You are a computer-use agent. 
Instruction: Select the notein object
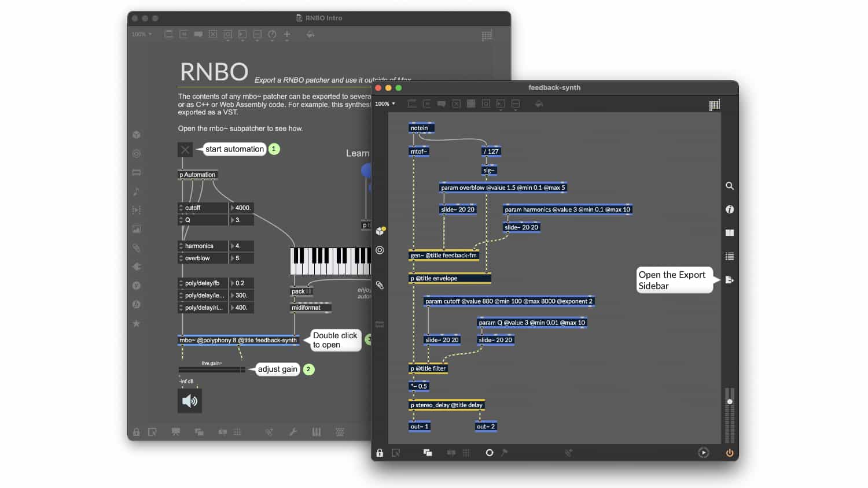click(x=421, y=128)
